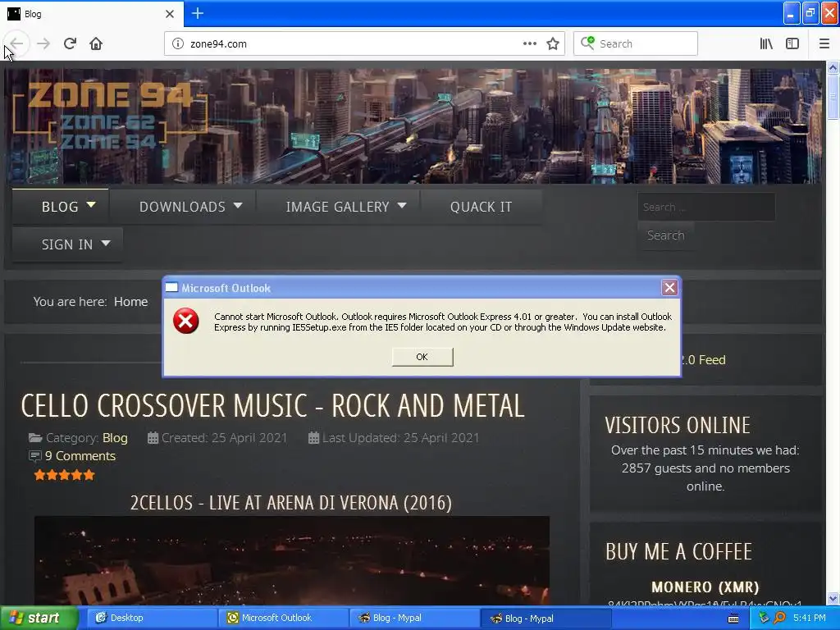This screenshot has width=840, height=630.
Task: Click the Home breadcrumb
Action: (130, 302)
